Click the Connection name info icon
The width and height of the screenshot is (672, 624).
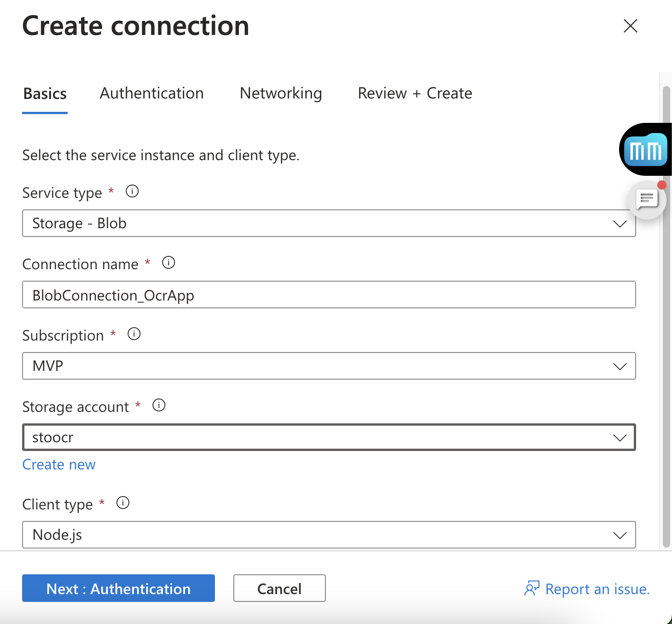168,262
